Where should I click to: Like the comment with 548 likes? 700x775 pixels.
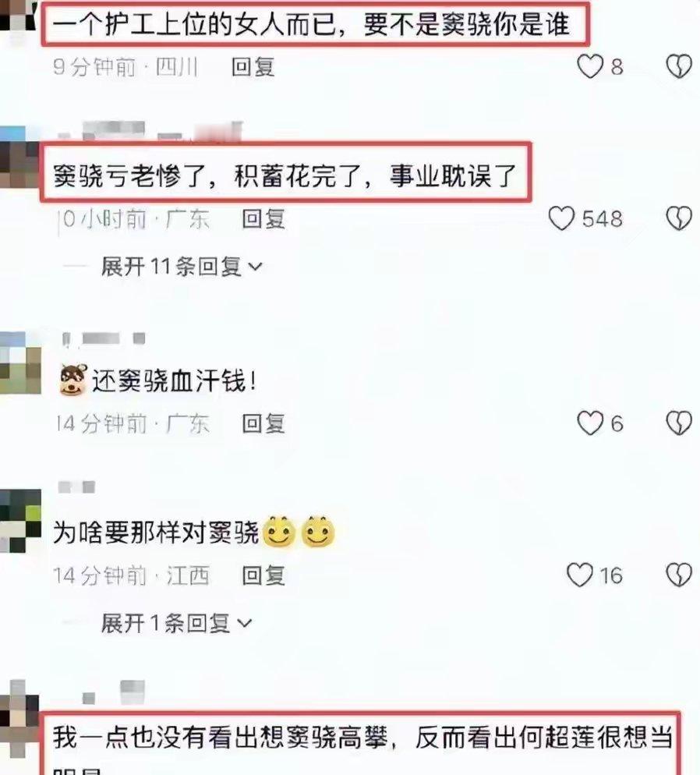[562, 218]
